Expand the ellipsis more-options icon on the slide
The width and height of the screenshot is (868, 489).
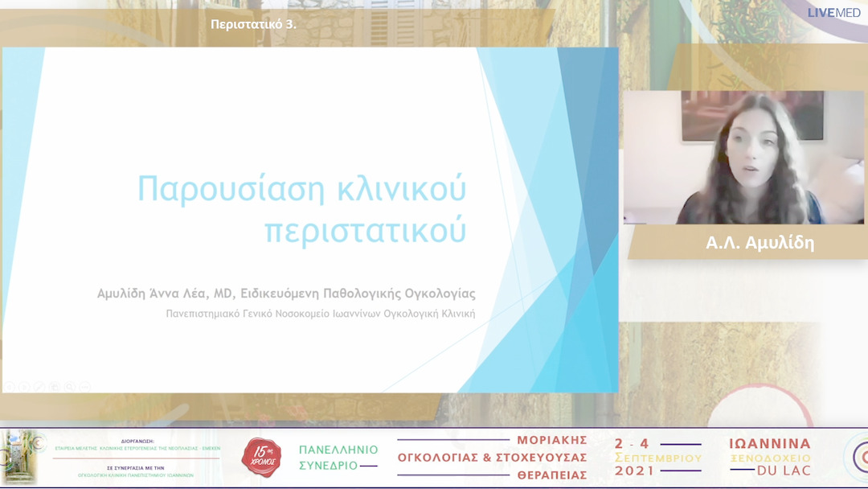[x=85, y=386]
